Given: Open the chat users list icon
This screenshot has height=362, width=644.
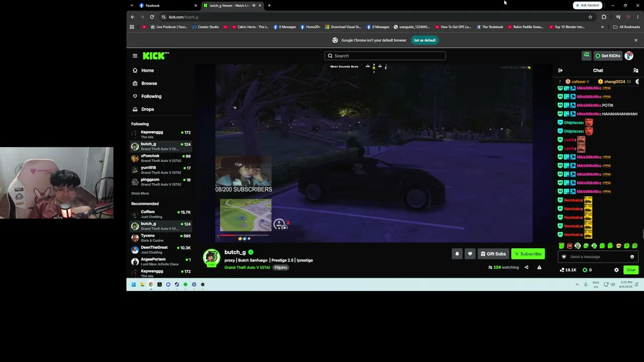Looking at the screenshot, I should coord(635,70).
